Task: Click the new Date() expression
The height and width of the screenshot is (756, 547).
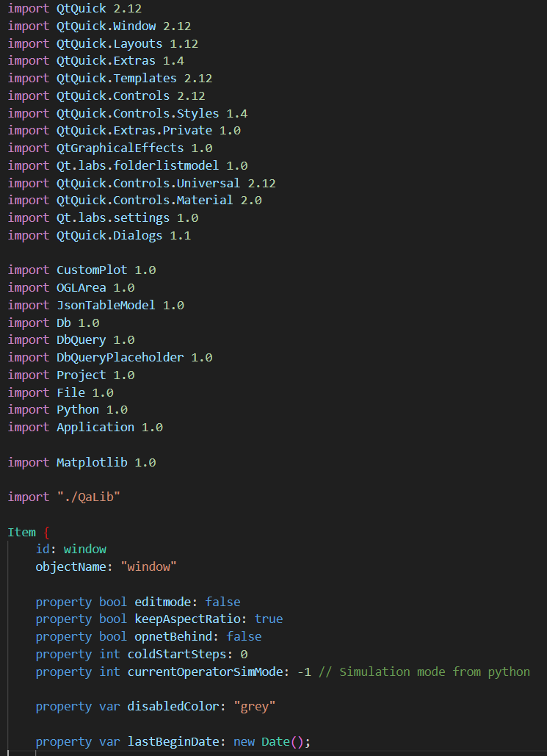Action: (x=272, y=741)
